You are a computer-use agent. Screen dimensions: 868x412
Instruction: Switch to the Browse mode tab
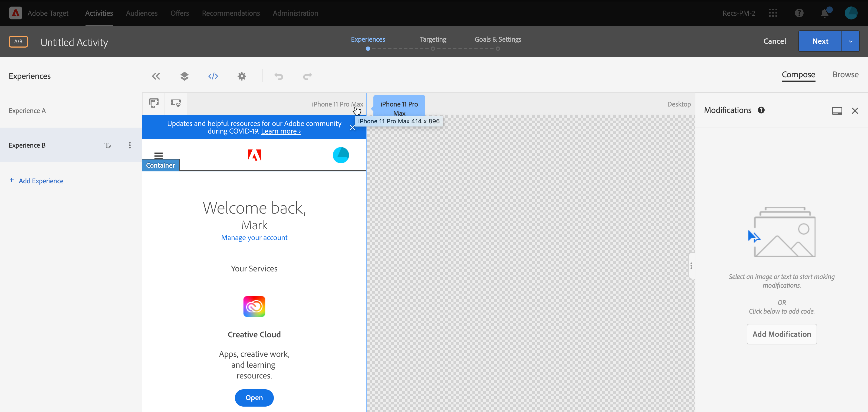pyautogui.click(x=845, y=74)
